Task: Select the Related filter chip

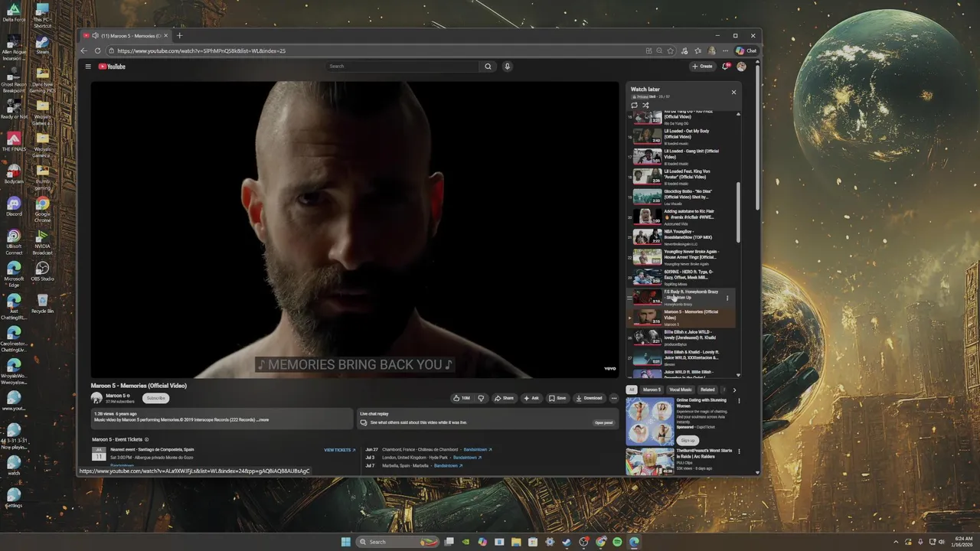Action: click(707, 390)
